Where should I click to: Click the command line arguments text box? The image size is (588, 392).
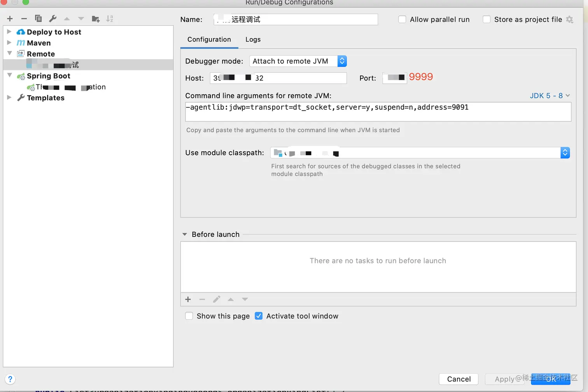(x=378, y=112)
